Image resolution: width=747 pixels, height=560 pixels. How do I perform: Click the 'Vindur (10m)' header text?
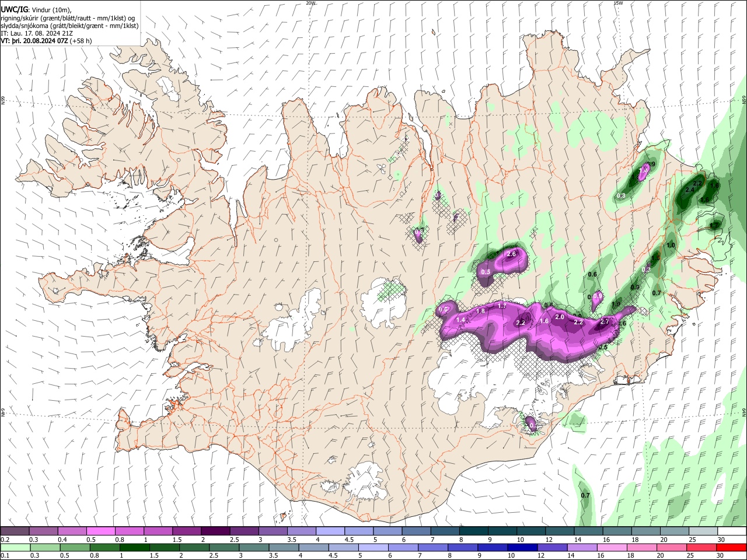click(x=50, y=10)
